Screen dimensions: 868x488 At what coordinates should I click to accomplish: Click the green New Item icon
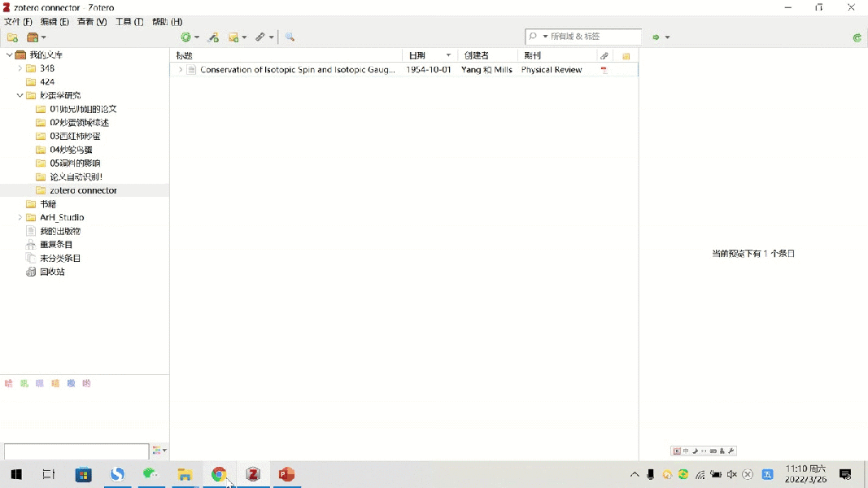point(186,37)
